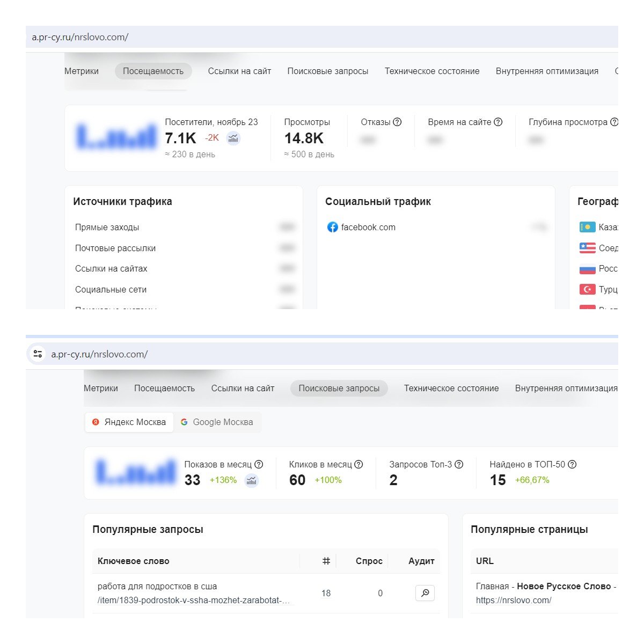644x644 pixels.
Task: Open Техническое состояние tab in lower panel
Action: tap(451, 388)
